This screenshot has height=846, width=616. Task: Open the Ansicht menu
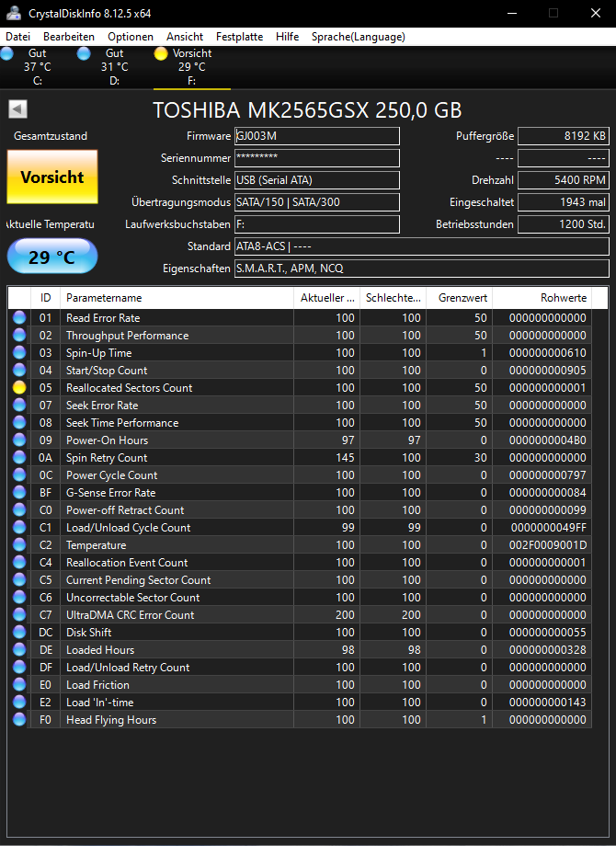click(x=185, y=37)
